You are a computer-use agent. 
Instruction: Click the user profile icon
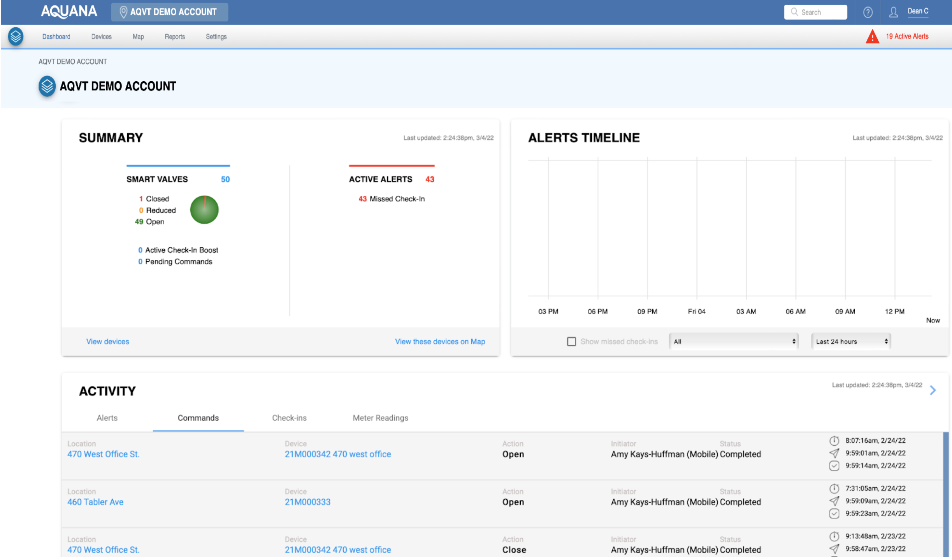(x=893, y=12)
